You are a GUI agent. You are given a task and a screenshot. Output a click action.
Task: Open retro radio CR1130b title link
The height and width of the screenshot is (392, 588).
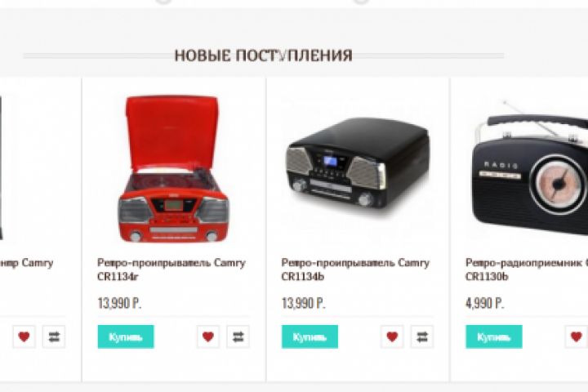527,269
